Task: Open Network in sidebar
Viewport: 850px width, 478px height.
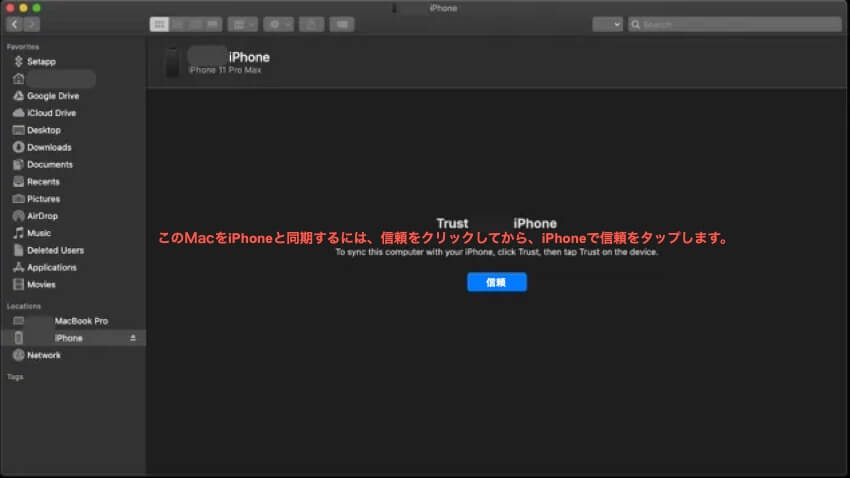Action: (43, 356)
